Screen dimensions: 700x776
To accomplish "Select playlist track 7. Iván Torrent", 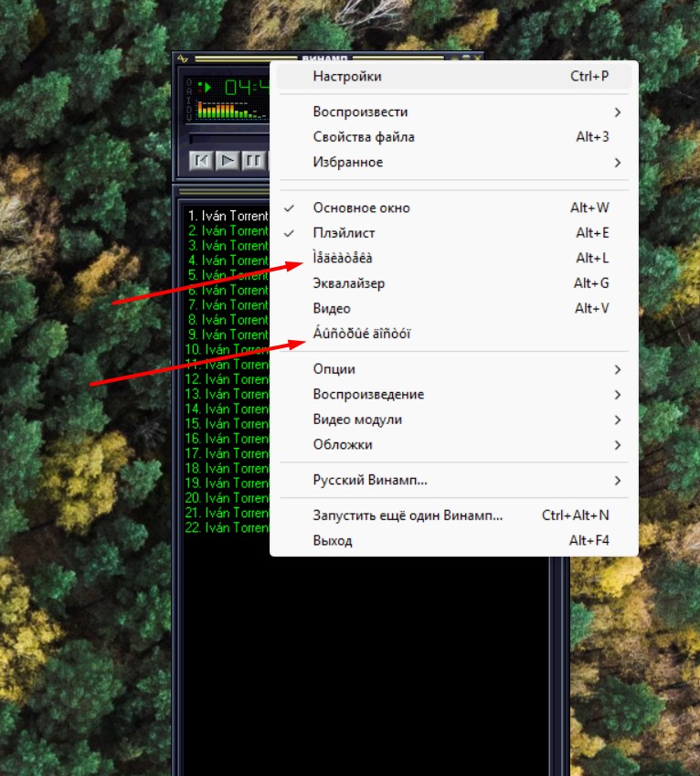I will pos(228,305).
